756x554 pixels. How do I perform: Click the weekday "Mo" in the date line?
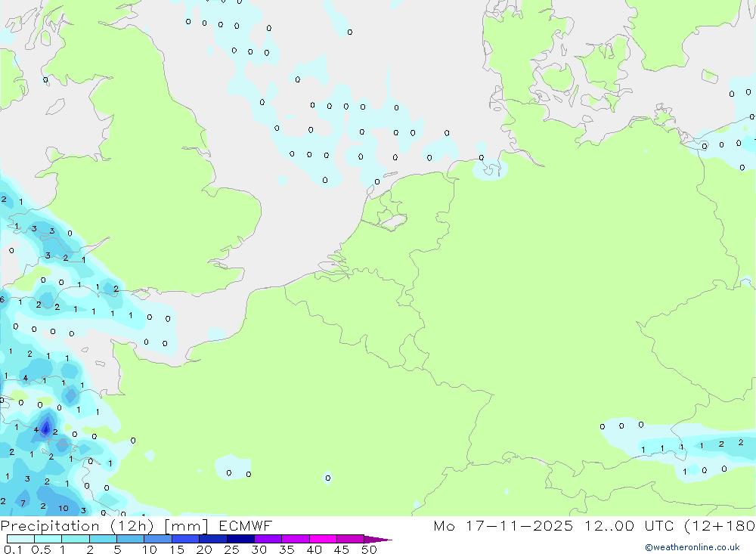click(x=444, y=525)
